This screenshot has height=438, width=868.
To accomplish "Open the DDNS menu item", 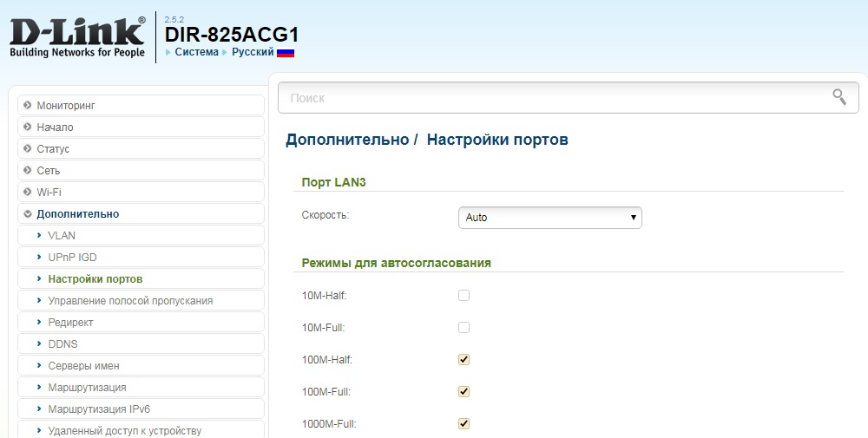I will 62,343.
